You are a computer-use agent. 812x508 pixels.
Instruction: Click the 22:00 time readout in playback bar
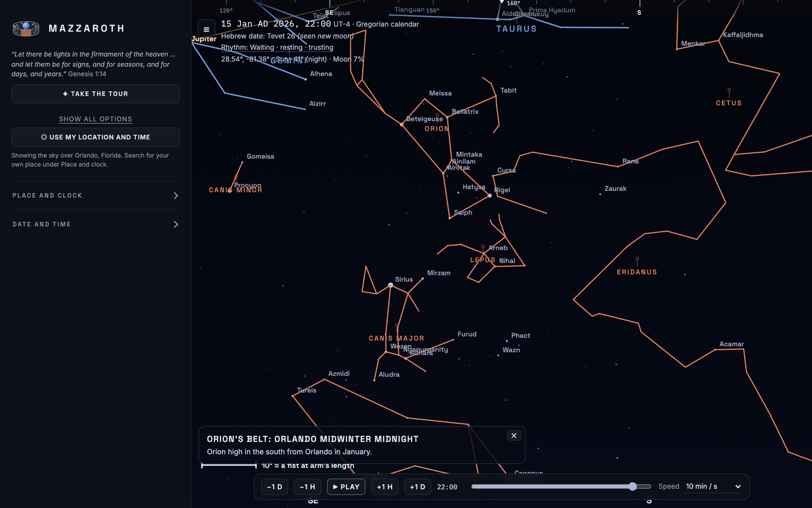coord(447,487)
